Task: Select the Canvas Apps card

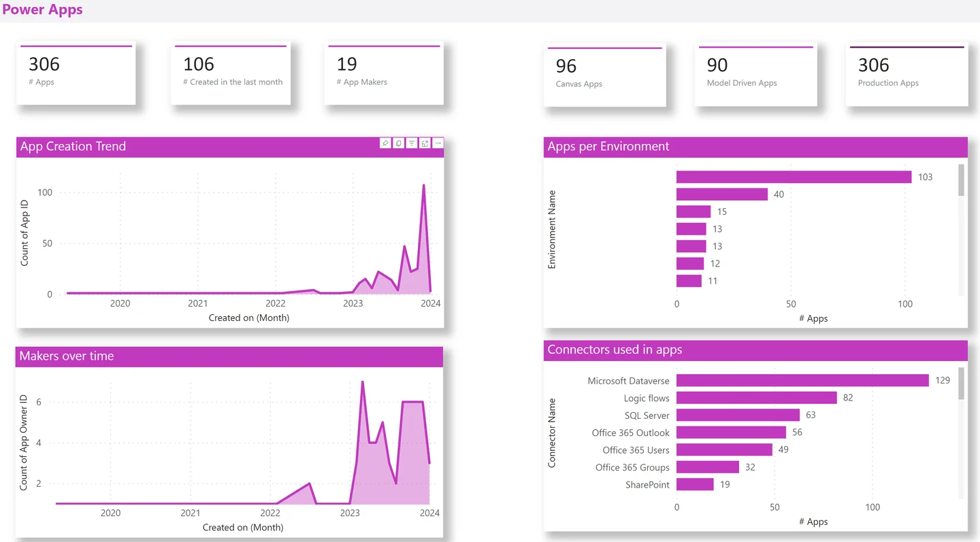Action: coord(604,75)
